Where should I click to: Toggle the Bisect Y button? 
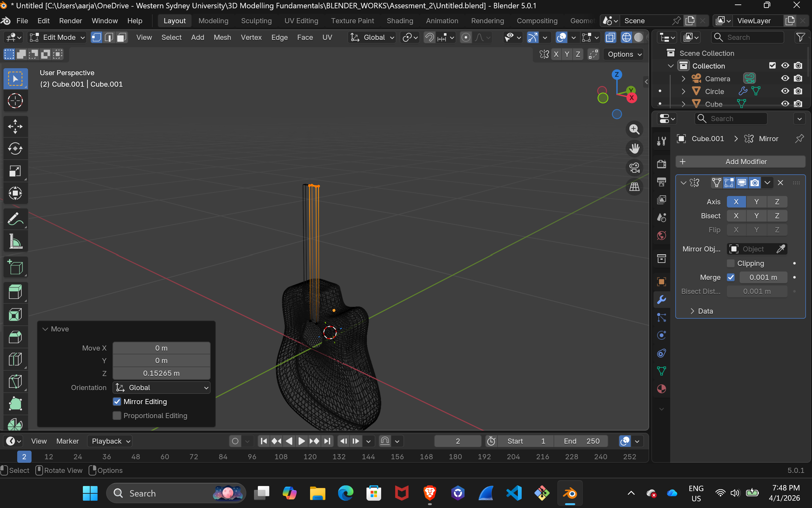(757, 216)
